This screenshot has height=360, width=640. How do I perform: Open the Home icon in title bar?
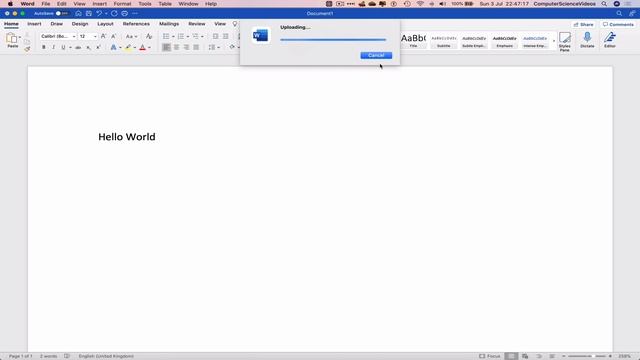click(x=78, y=13)
